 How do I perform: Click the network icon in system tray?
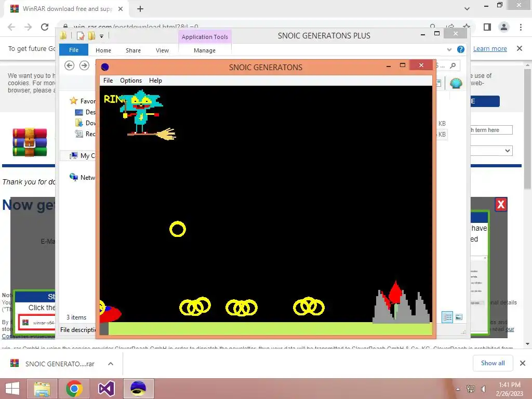pos(470,389)
